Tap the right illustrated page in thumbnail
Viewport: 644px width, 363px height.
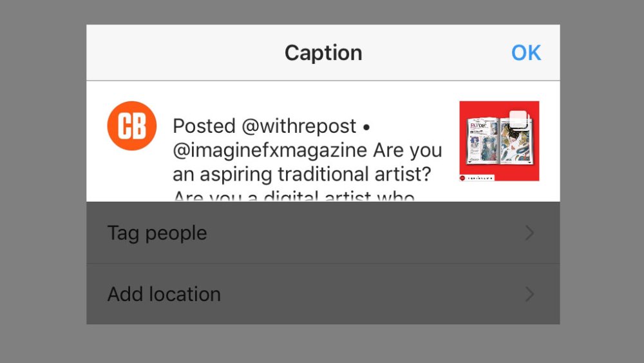pos(515,142)
